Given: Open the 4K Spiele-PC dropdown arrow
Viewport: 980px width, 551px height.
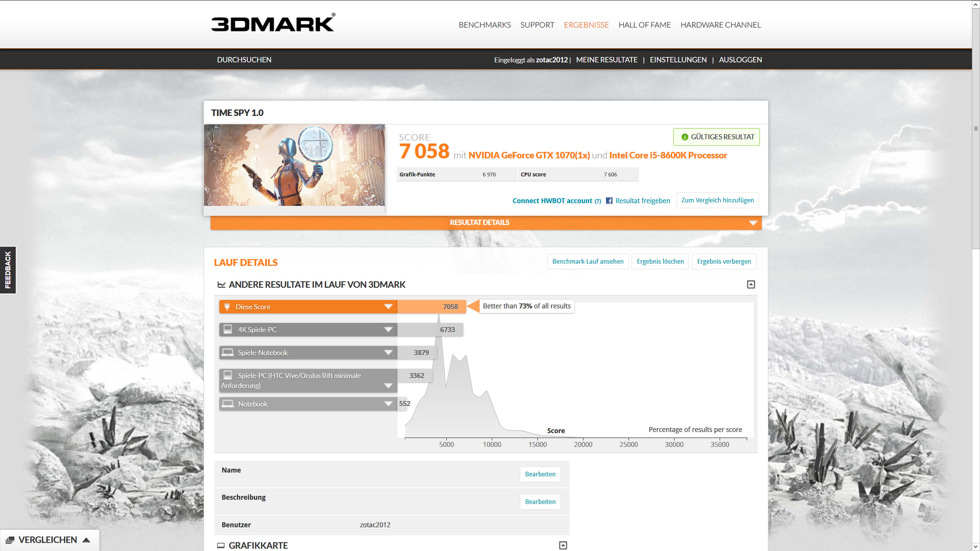Looking at the screenshot, I should pos(388,329).
